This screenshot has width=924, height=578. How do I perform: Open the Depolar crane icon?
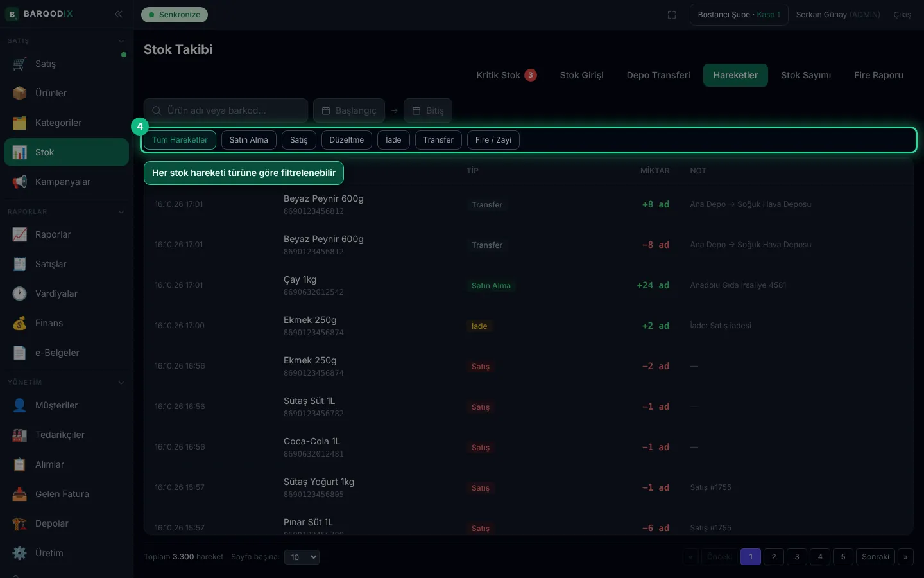tap(19, 523)
